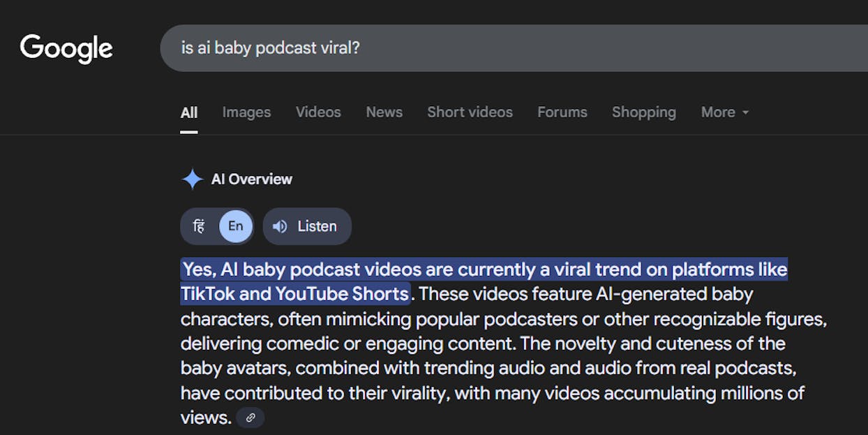Select the Short videos tab
Viewport: 868px width, 435px height.
pos(470,112)
